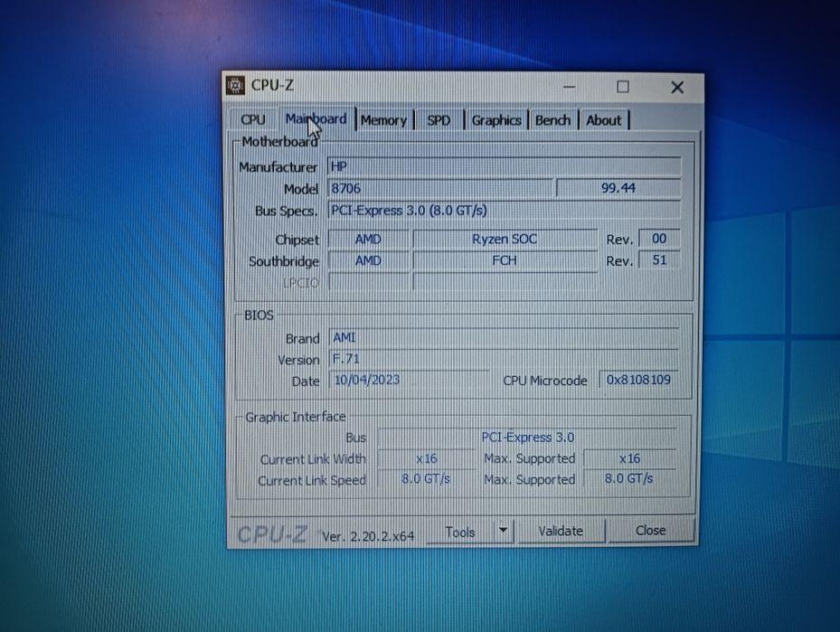Expand the Tools dropdown arrow
The width and height of the screenshot is (840, 632).
pos(503,531)
